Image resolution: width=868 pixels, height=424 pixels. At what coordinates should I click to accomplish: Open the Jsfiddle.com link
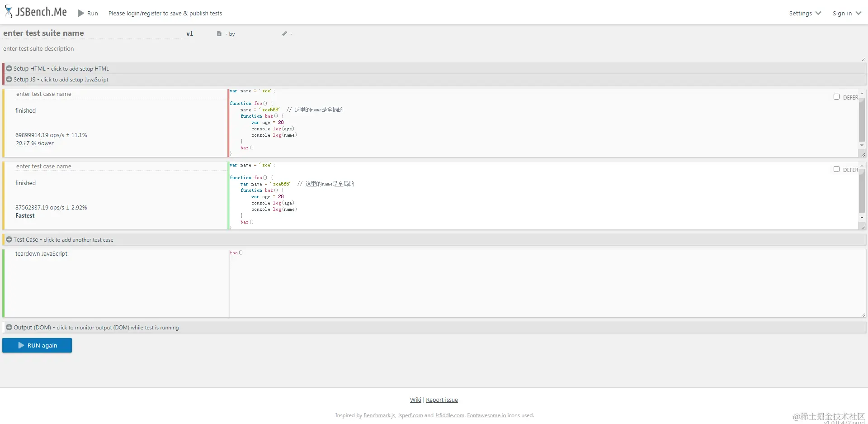pos(450,415)
